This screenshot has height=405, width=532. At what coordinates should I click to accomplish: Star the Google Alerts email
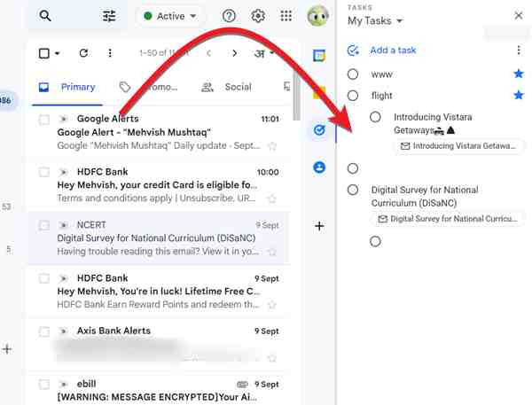272,146
